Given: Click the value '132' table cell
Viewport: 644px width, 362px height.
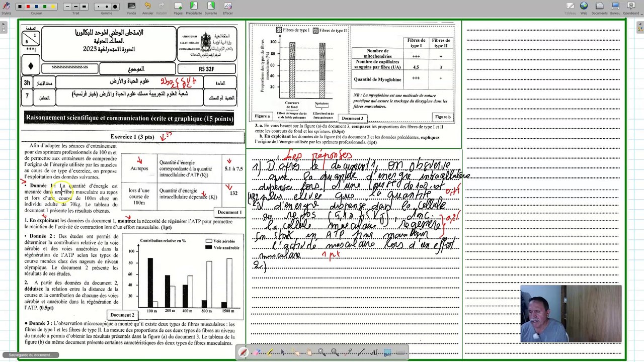Looking at the screenshot, I should point(233,193).
